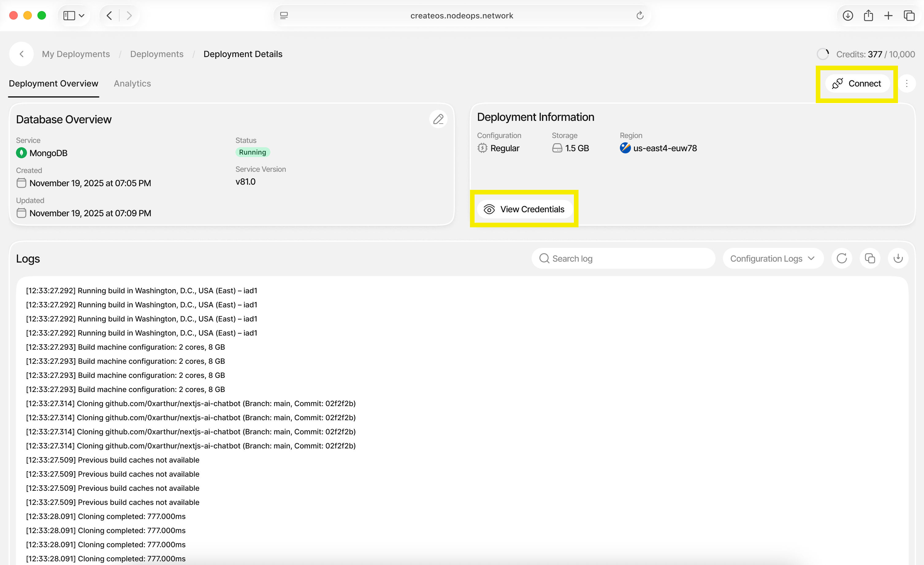This screenshot has width=924, height=565.
Task: Refresh the logs with the reload icon
Action: 842,259
